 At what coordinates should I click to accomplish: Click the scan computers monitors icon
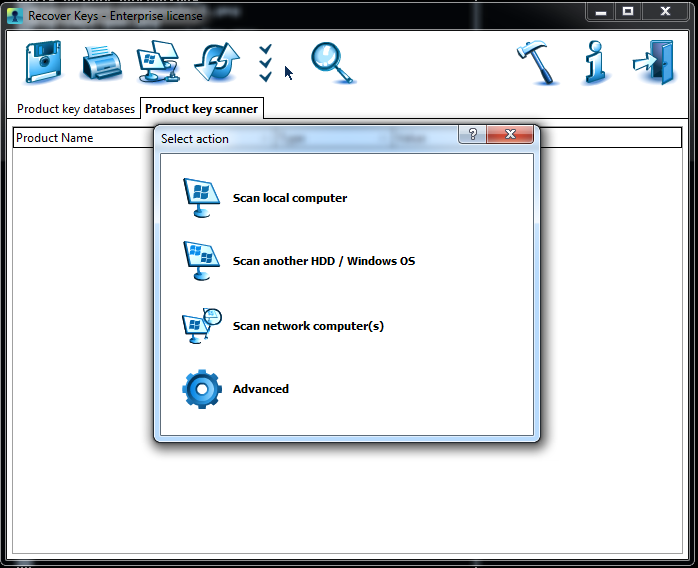[x=158, y=62]
